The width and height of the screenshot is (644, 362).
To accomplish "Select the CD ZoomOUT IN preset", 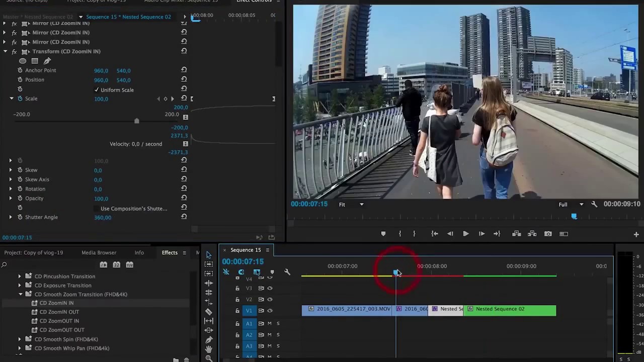I will click(x=59, y=321).
